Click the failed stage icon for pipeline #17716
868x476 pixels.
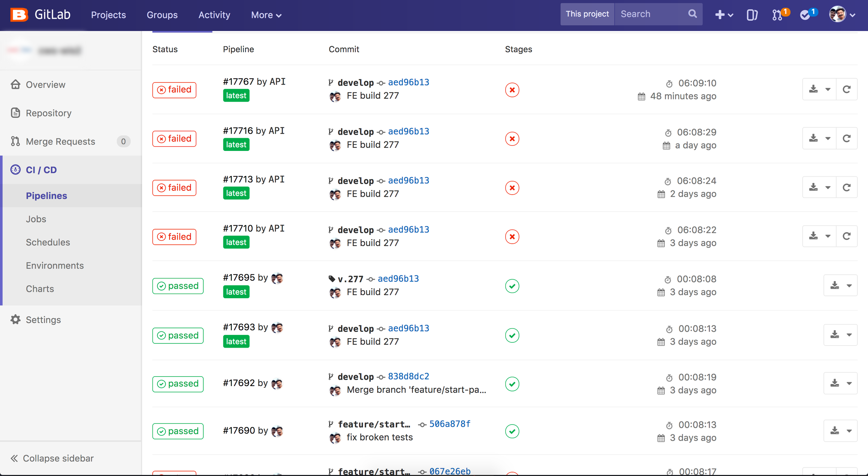pyautogui.click(x=512, y=139)
